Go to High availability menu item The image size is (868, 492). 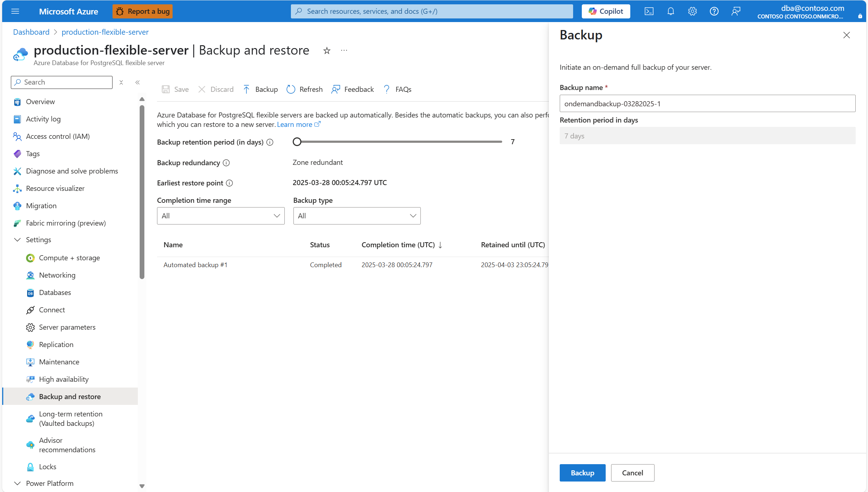(64, 379)
